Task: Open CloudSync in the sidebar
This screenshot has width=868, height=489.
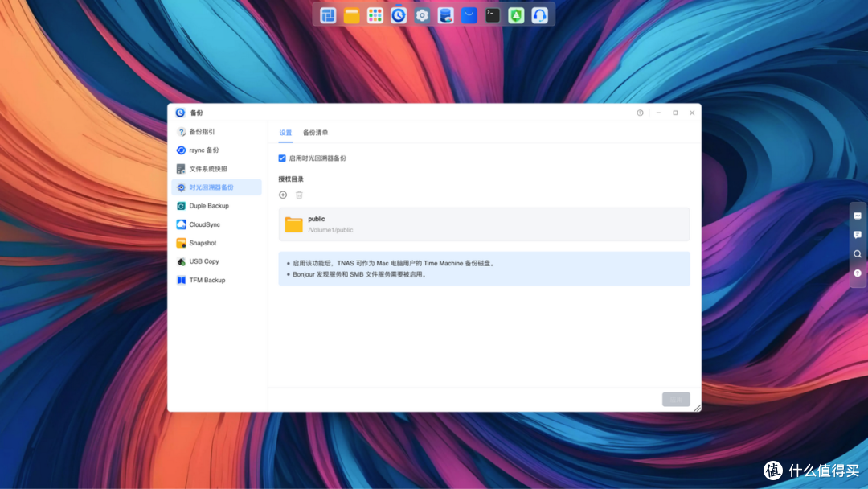Action: coord(216,224)
